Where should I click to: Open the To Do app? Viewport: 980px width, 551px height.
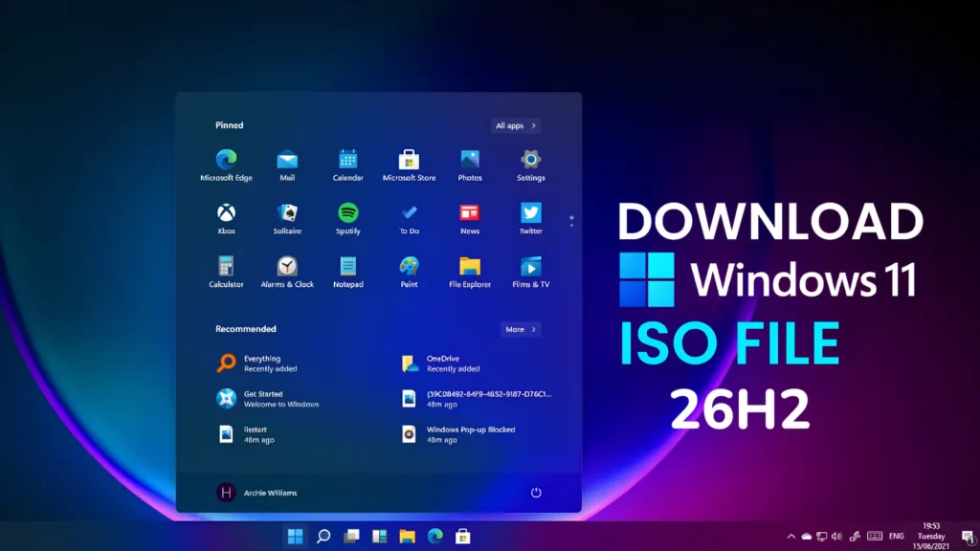pos(409,219)
